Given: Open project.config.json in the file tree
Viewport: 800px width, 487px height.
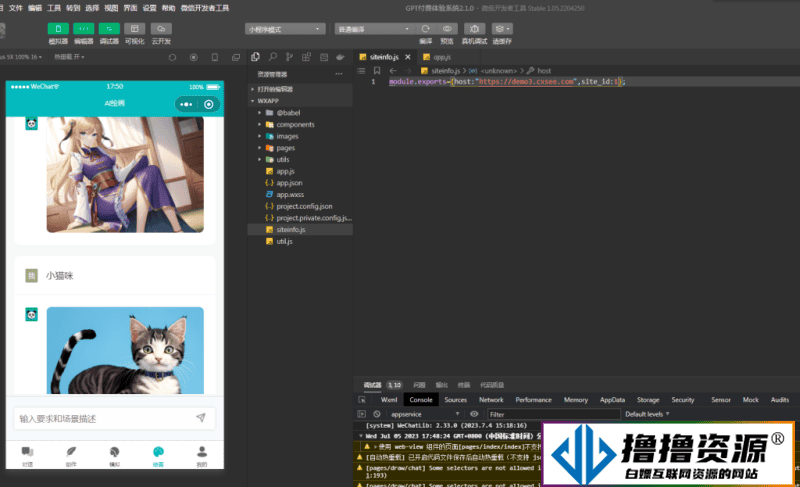Looking at the screenshot, I should pos(304,207).
